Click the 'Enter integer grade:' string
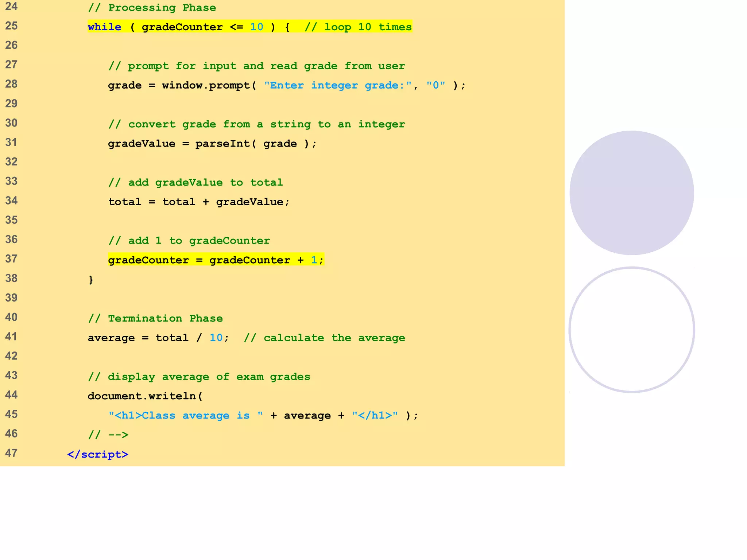This screenshot has height=560, width=747. [338, 85]
